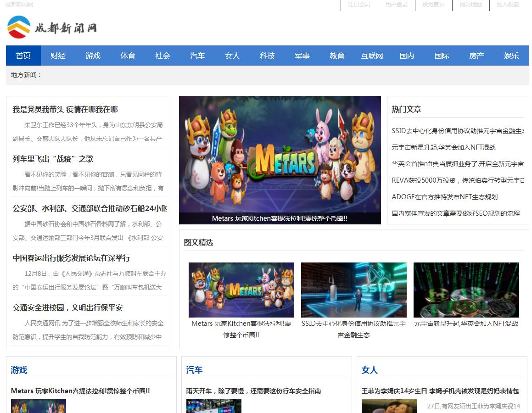The image size is (532, 413).
Task: Click the 成都新闻网 logo
Action: [x=52, y=27]
